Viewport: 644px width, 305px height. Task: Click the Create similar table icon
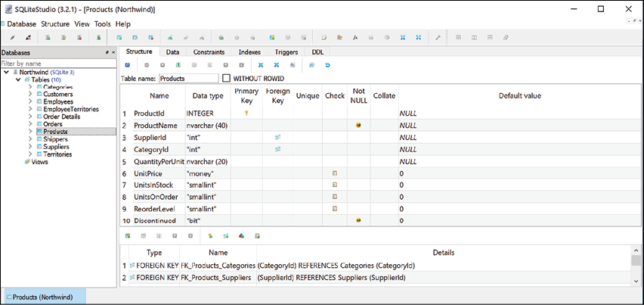tap(311, 65)
